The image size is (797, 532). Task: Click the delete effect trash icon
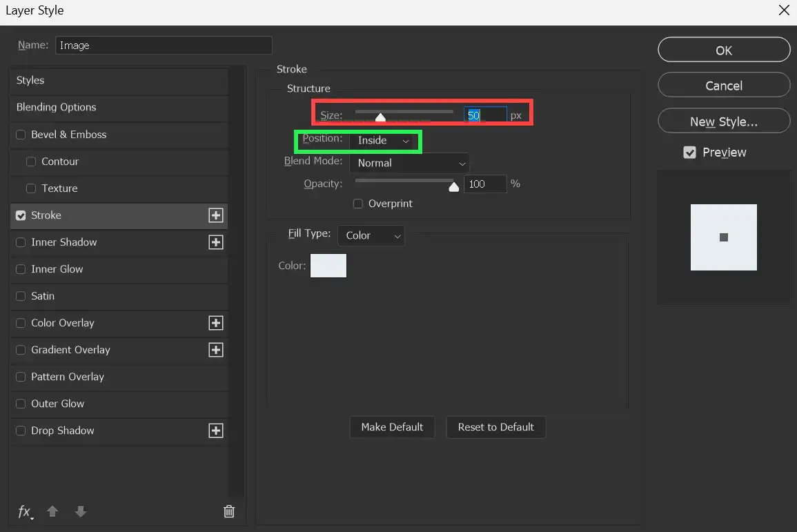click(228, 511)
